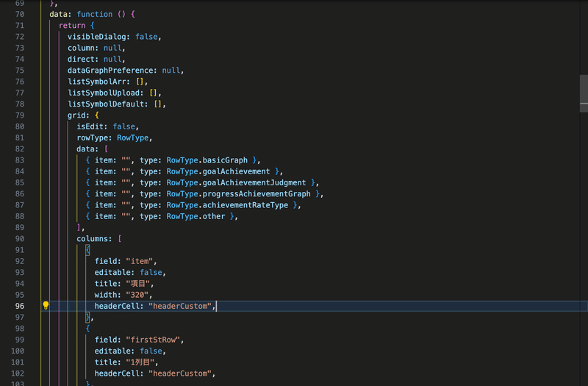Click the highlighted opening brace on line 91
The width and height of the screenshot is (588, 386).
point(87,250)
